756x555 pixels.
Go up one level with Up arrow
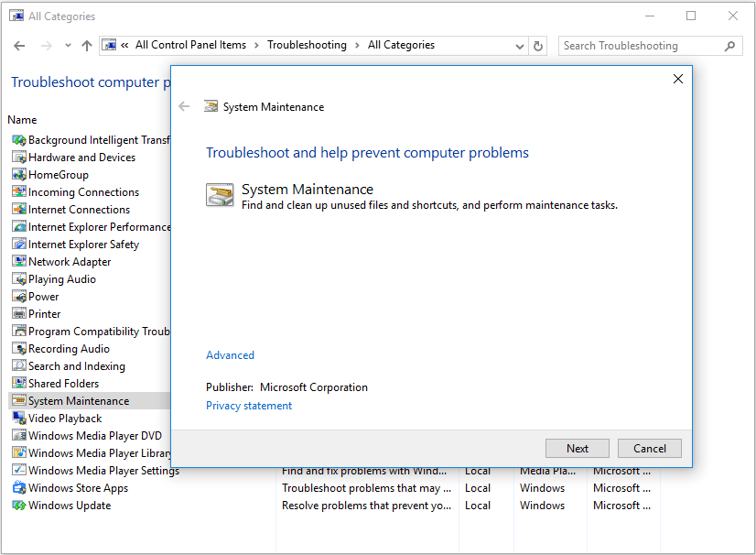coord(87,46)
